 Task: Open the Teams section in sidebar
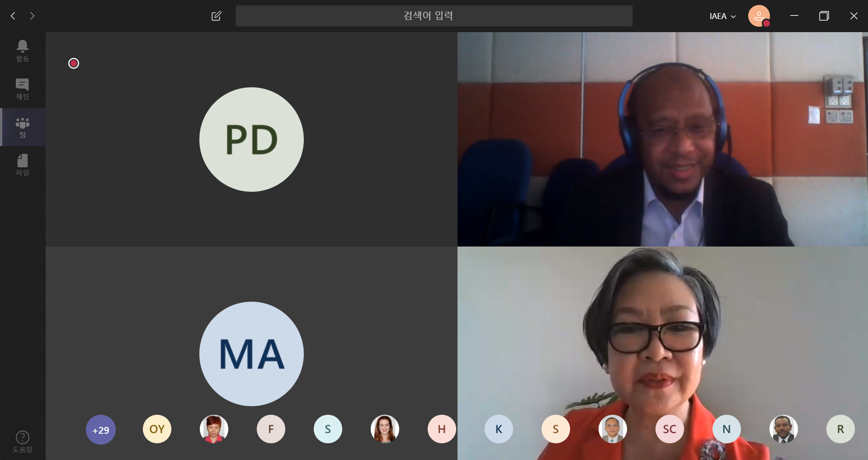[22, 127]
